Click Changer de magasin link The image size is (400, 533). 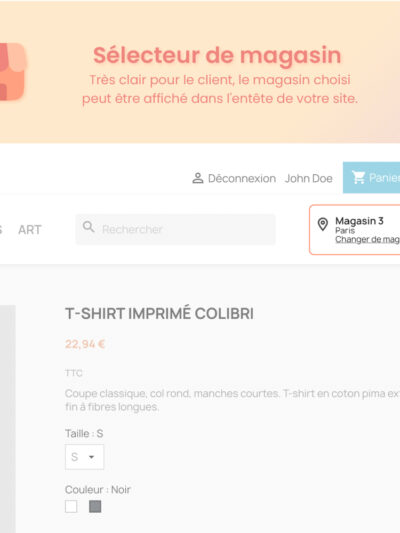[367, 240]
